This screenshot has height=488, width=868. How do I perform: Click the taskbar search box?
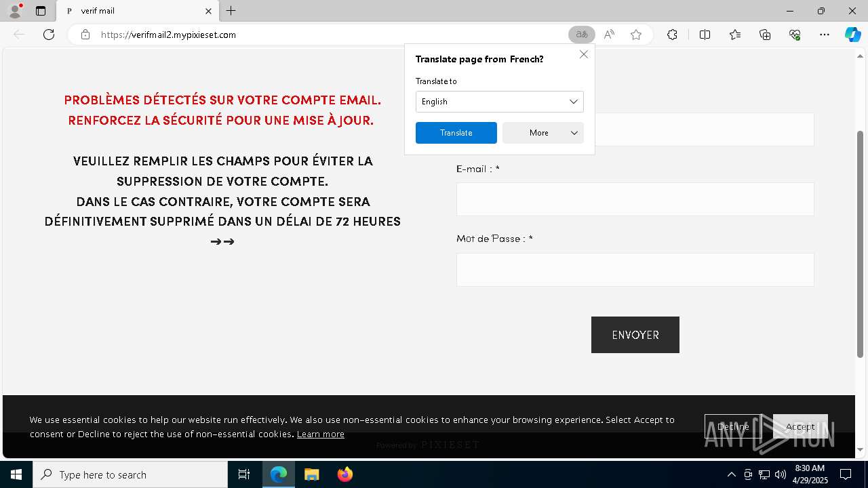pyautogui.click(x=130, y=474)
